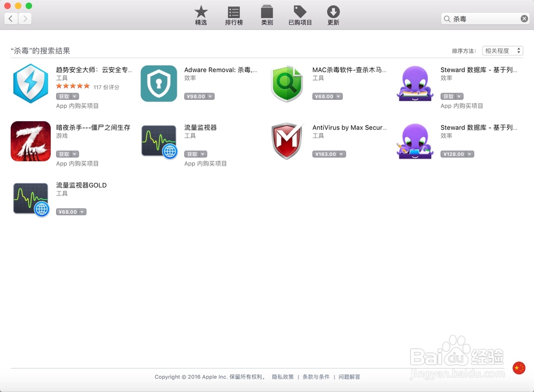
Task: Open the 隐私政策 privacy policy link
Action: coord(282,377)
